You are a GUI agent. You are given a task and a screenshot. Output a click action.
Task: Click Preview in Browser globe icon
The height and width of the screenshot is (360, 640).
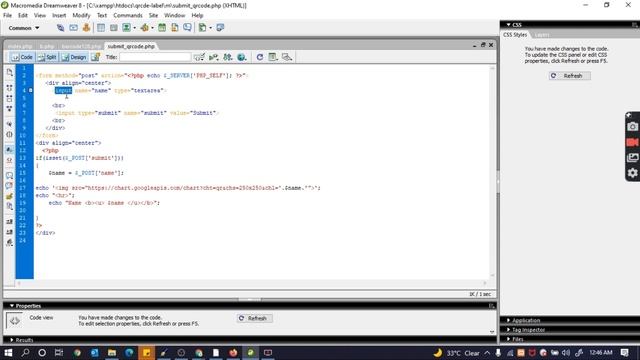coord(242,57)
